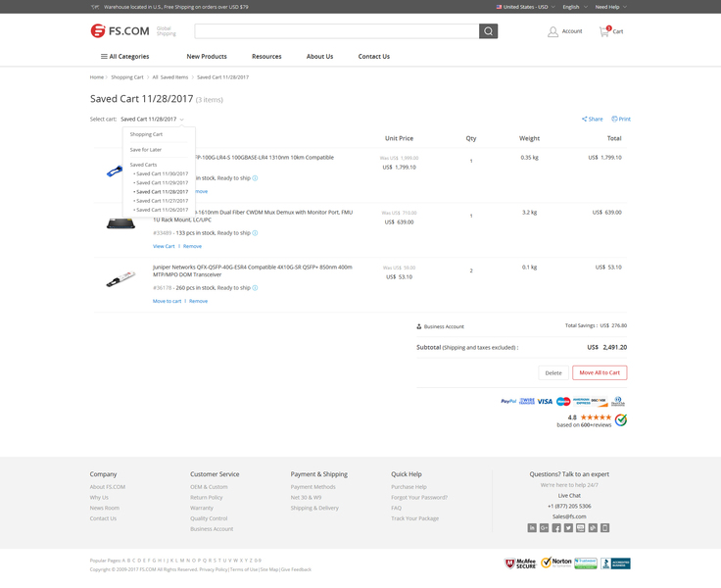The height and width of the screenshot is (588, 721).
Task: Click the Google+ icon in footer
Action: tap(544, 527)
